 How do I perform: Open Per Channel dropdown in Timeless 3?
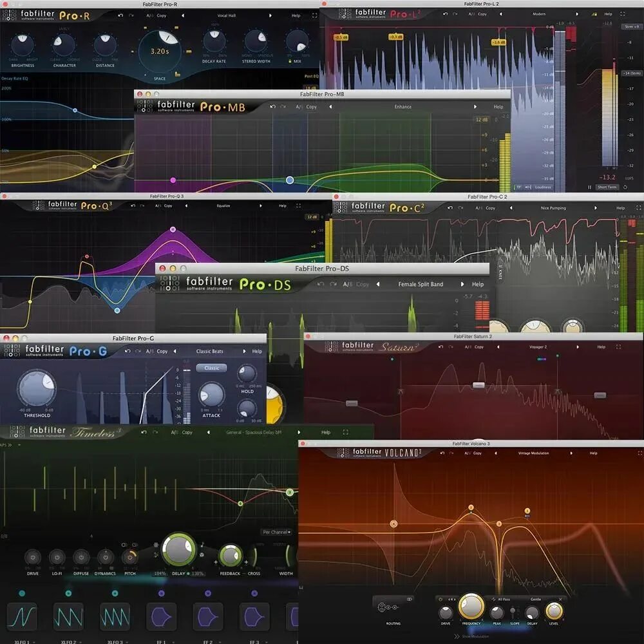(276, 533)
